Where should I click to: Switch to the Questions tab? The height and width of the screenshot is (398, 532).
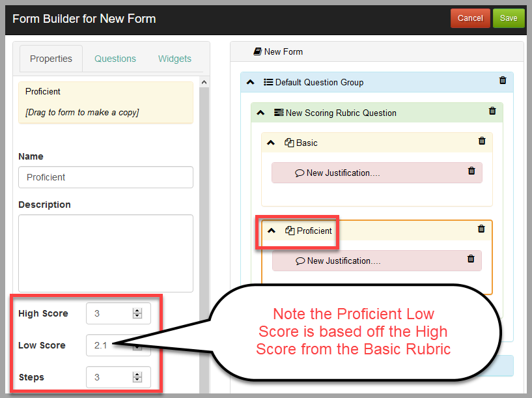tap(115, 59)
